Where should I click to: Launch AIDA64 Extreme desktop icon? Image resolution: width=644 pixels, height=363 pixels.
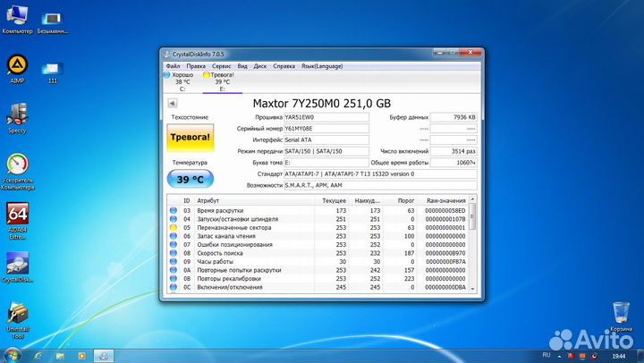[17, 221]
